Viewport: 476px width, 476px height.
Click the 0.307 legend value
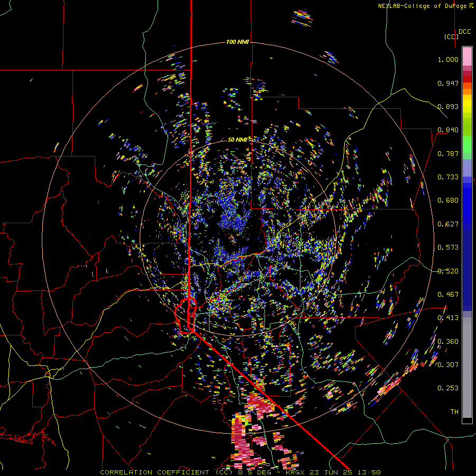448,365
